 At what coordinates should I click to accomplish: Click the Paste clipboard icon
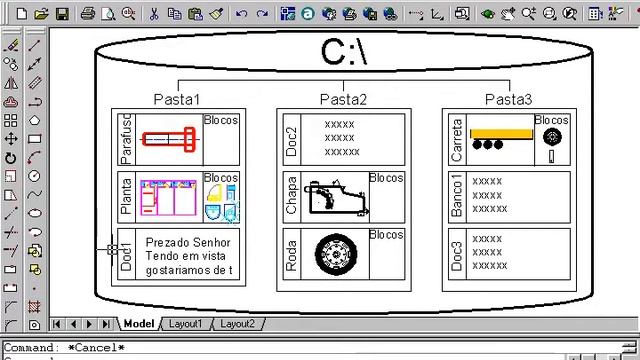coord(195,14)
